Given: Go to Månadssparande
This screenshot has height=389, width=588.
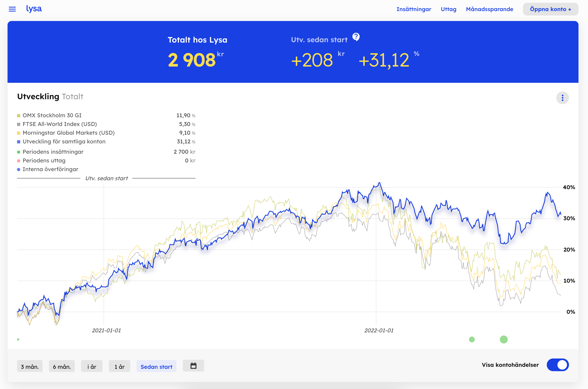Looking at the screenshot, I should click(x=489, y=9).
